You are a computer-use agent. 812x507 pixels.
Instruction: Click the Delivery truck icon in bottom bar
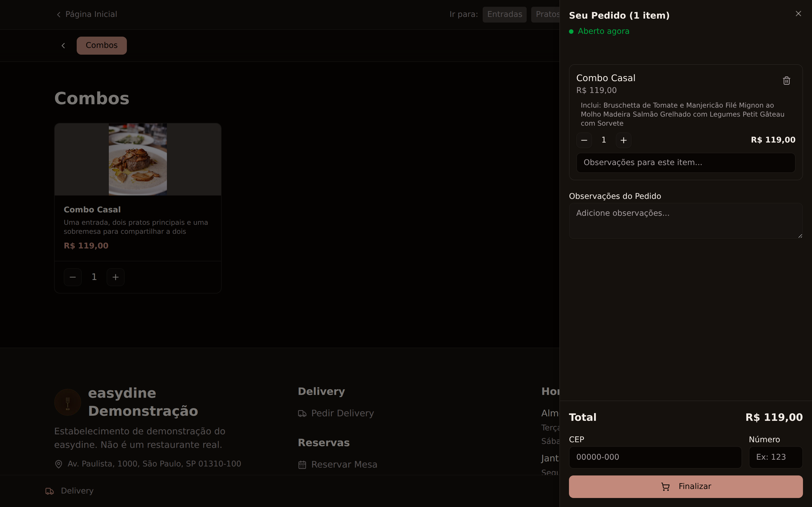point(50,491)
